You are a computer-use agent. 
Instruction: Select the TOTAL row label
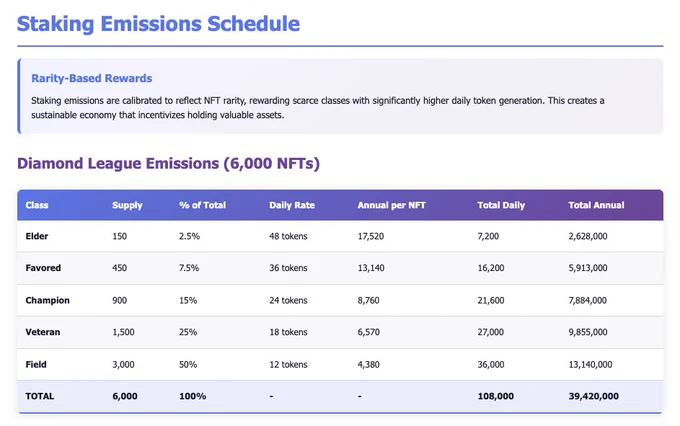pyautogui.click(x=40, y=396)
